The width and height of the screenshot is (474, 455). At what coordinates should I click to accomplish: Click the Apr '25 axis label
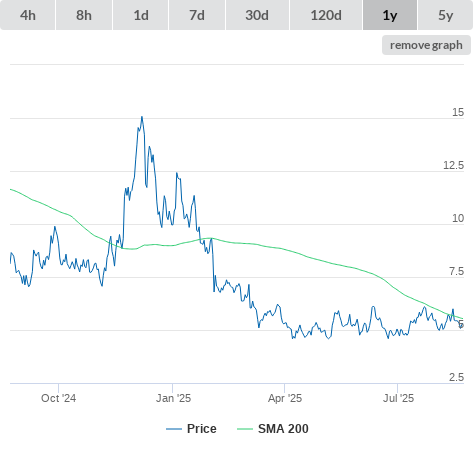pyautogui.click(x=285, y=398)
